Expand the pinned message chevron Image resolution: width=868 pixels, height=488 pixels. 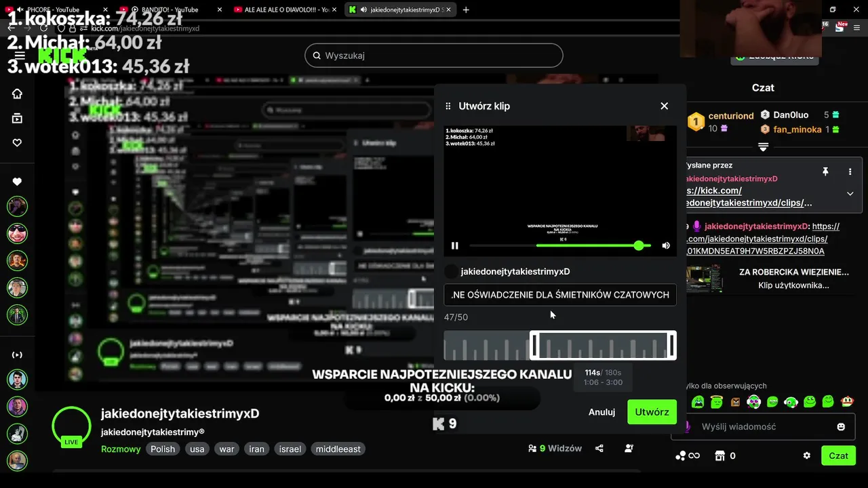850,194
